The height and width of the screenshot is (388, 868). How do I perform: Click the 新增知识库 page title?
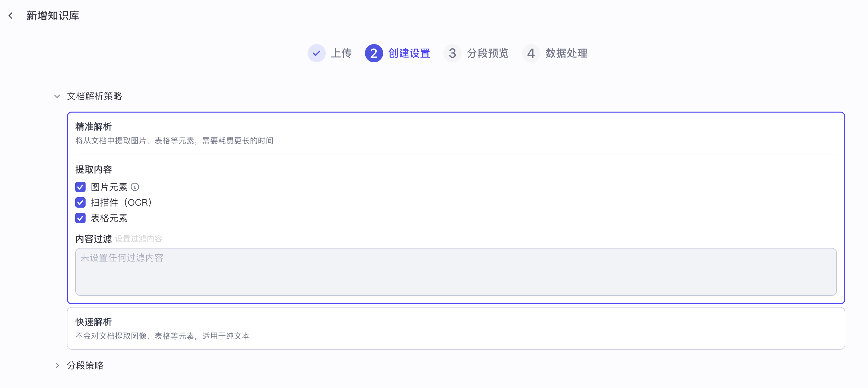(x=53, y=16)
